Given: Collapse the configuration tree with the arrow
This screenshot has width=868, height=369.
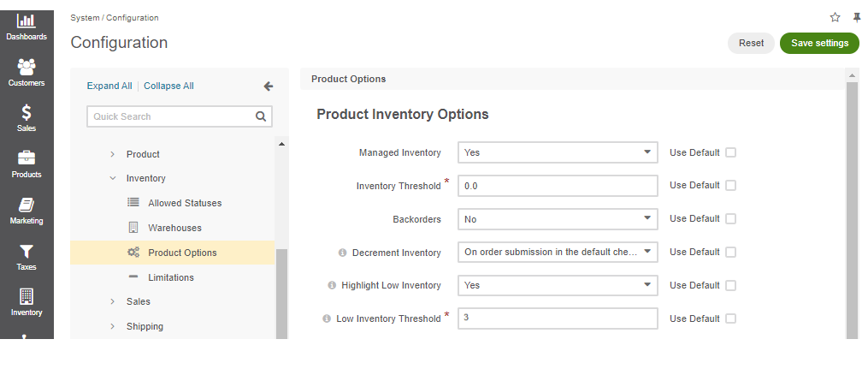Looking at the screenshot, I should click(x=269, y=86).
